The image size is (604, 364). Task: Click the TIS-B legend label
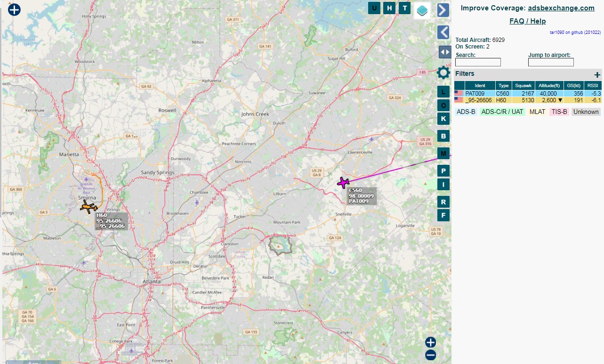559,112
